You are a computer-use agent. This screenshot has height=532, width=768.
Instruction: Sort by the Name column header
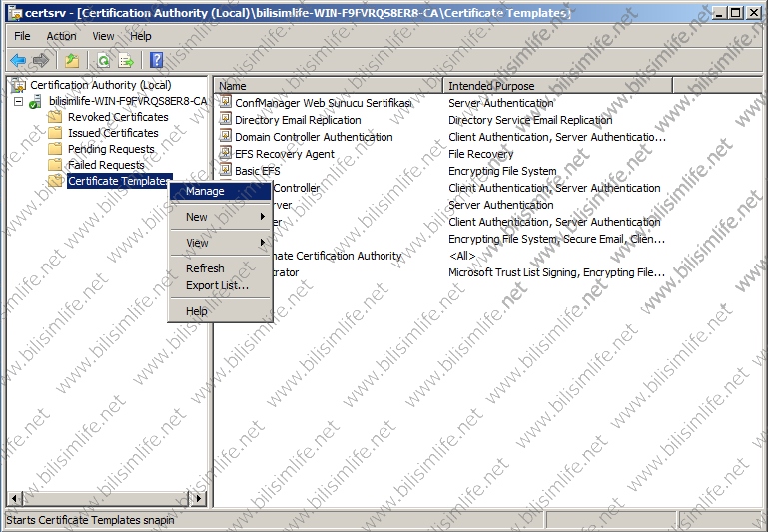(x=329, y=86)
